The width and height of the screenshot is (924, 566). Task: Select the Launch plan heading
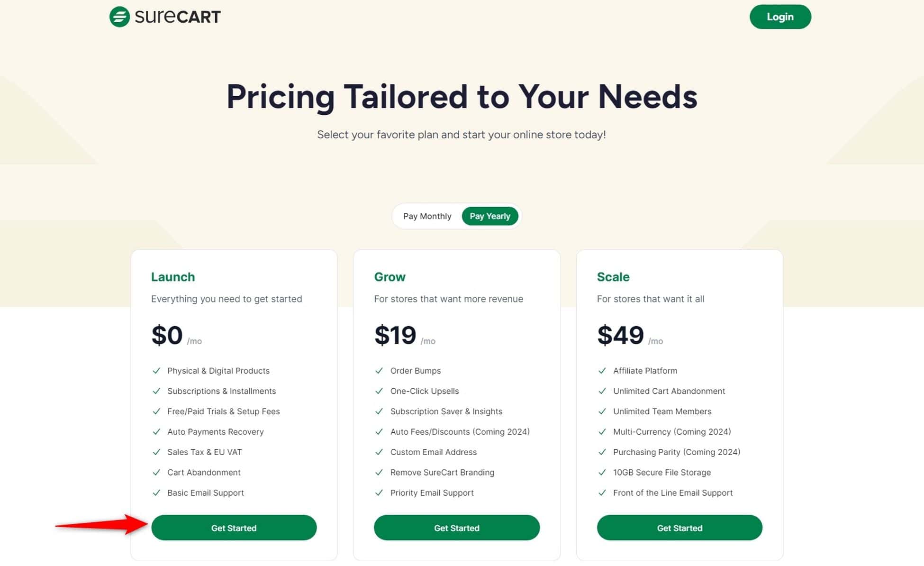tap(173, 277)
